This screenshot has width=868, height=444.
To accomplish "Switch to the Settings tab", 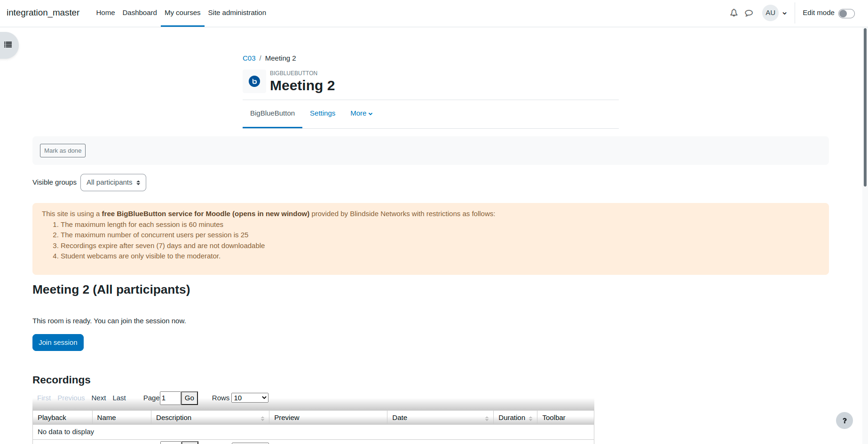I will (x=323, y=113).
